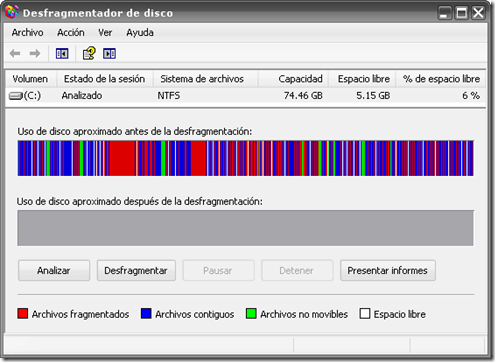The width and height of the screenshot is (495, 362).
Task: Open the Ayuda menu
Action: point(140,33)
